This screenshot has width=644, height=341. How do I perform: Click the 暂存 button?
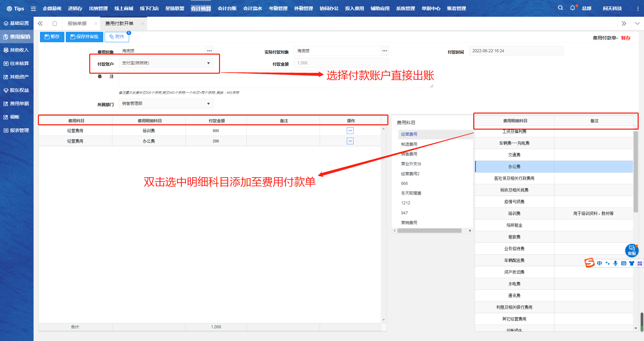click(52, 37)
